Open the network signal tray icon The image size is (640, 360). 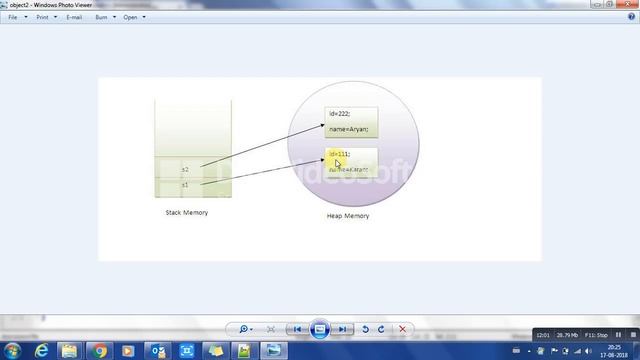[577, 351]
